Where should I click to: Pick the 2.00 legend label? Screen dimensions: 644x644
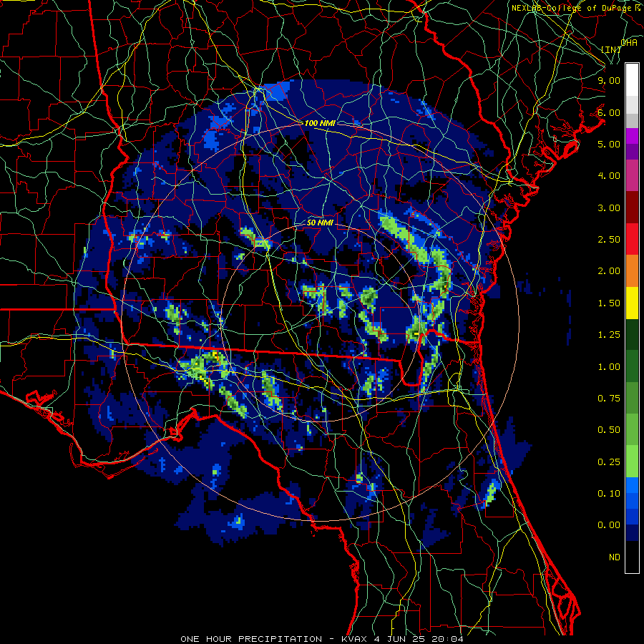click(x=609, y=271)
